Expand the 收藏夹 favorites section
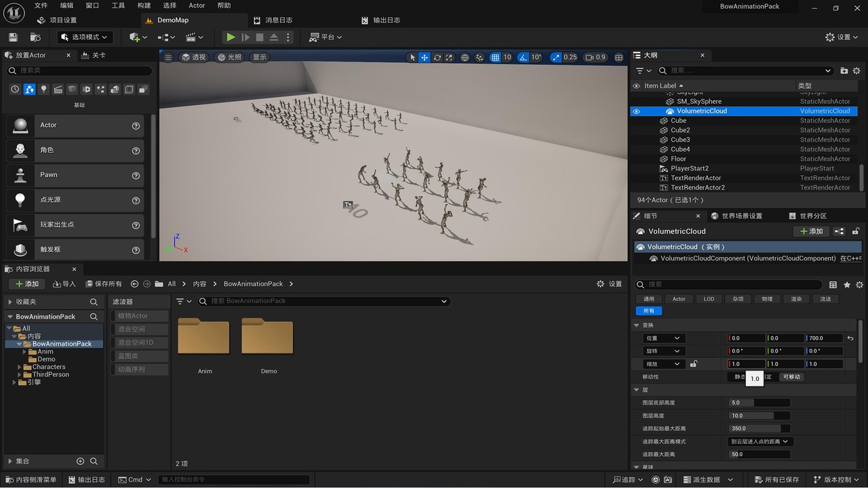Screen dimensions: 868x488 tap(10, 302)
